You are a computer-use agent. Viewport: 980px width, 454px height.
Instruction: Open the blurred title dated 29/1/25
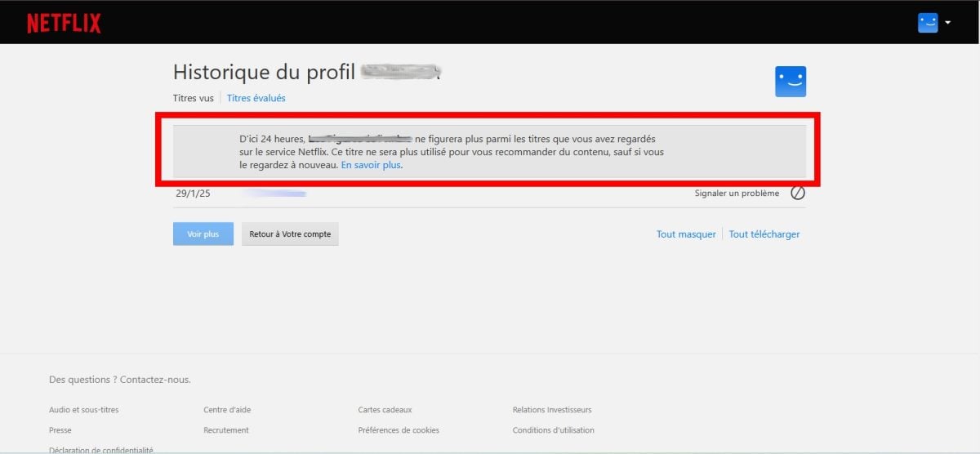point(274,194)
